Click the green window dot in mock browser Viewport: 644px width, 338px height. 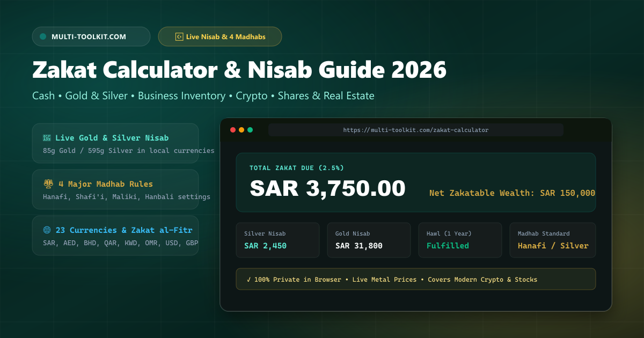coord(250,130)
